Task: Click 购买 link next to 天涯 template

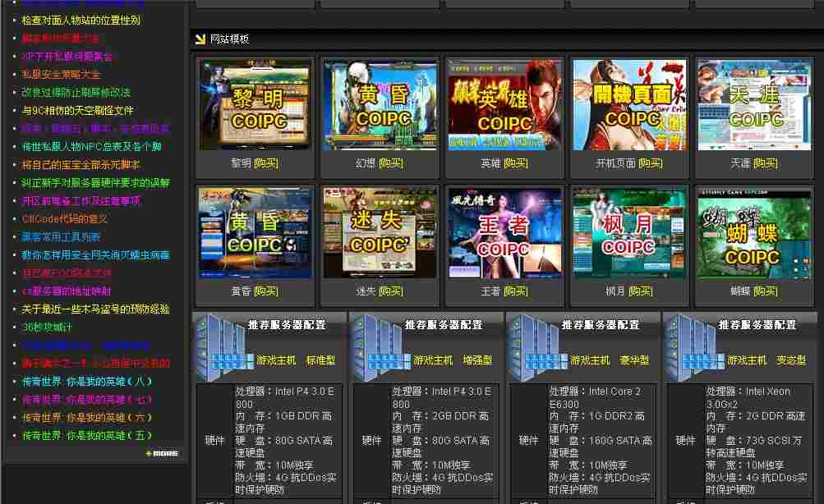Action: (766, 163)
